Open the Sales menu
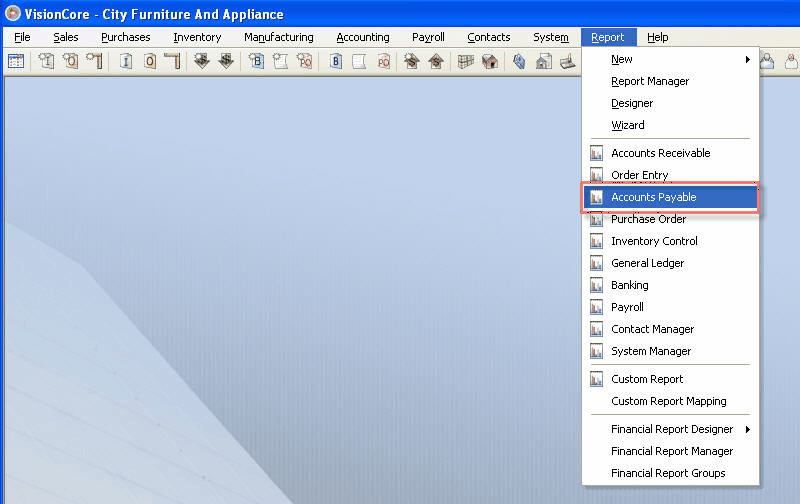This screenshot has width=800, height=504. point(66,37)
